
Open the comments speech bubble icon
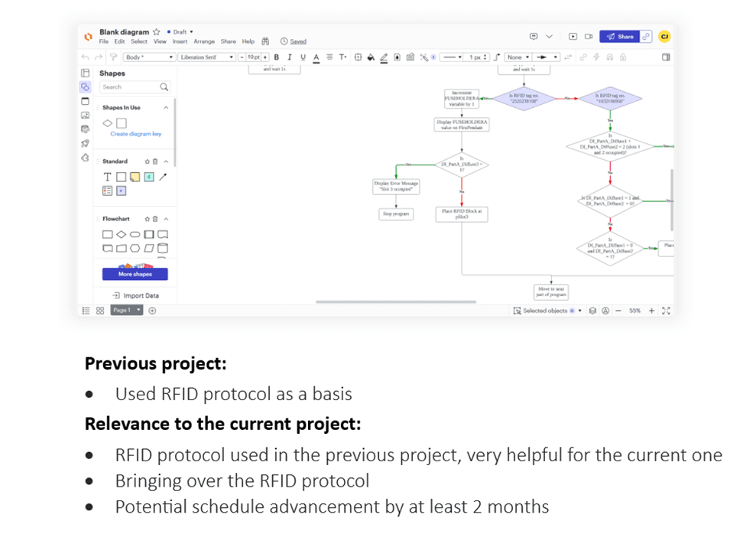[x=534, y=36]
